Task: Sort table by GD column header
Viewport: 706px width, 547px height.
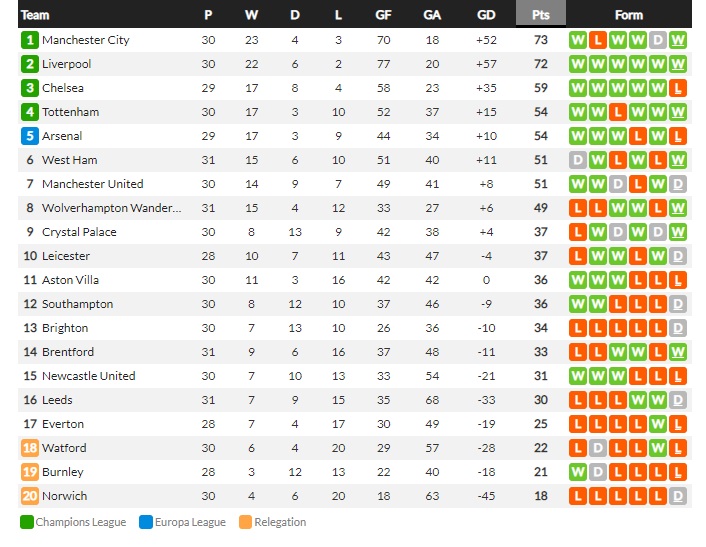Action: pos(486,15)
